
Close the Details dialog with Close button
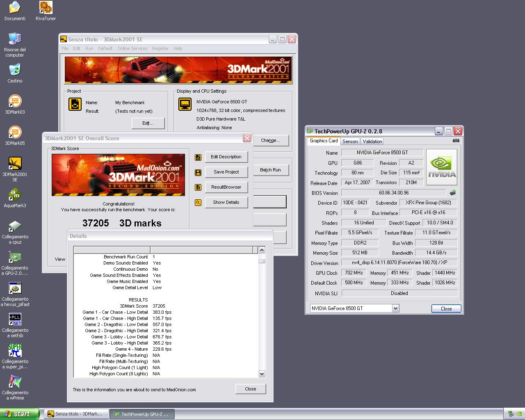point(251,389)
